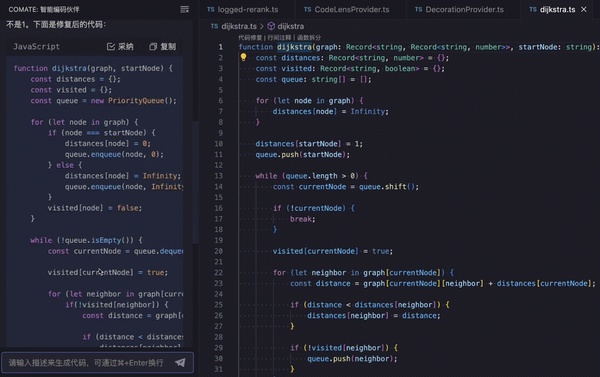The height and width of the screenshot is (377, 600).
Task: Open the COMATE panel menu icon
Action: point(184,9)
